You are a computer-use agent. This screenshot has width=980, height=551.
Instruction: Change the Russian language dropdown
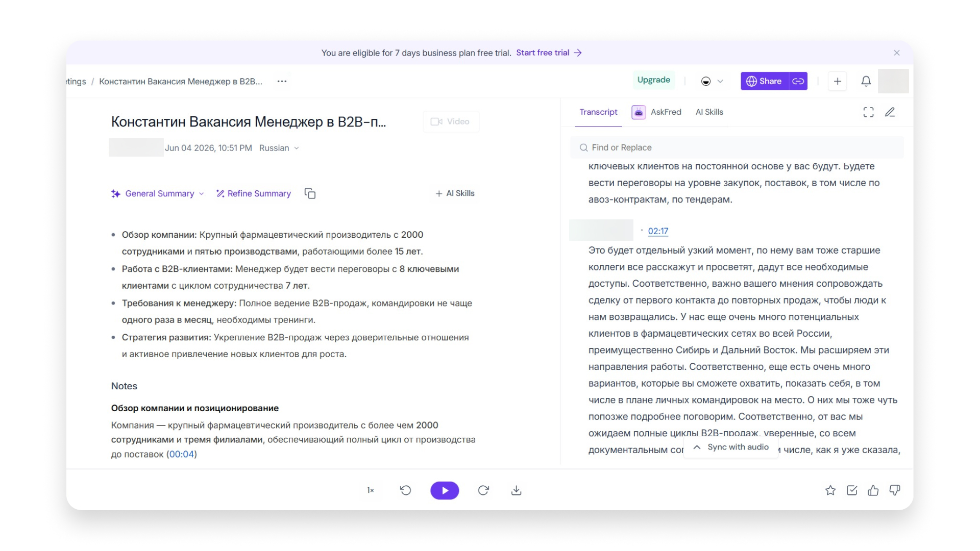point(279,148)
